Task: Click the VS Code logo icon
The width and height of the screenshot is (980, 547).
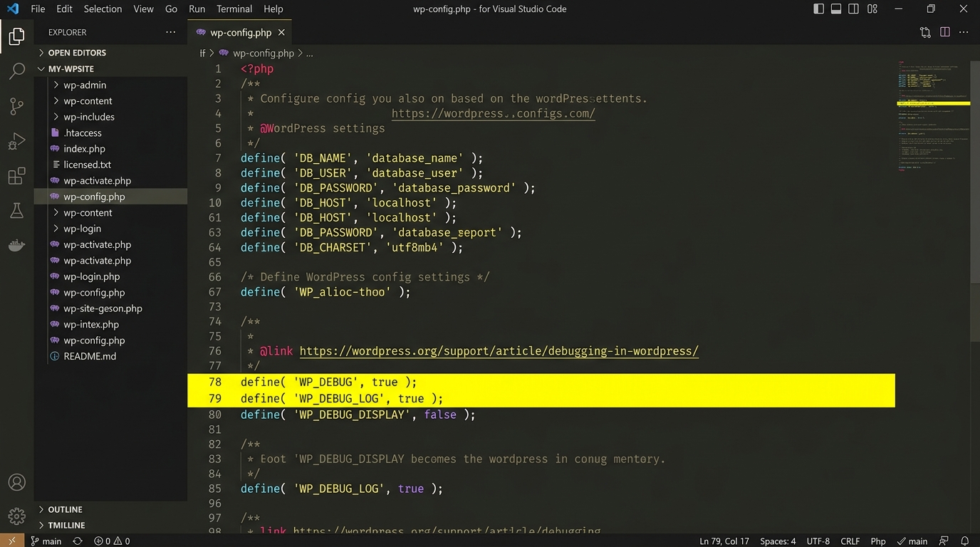Action: (13, 9)
